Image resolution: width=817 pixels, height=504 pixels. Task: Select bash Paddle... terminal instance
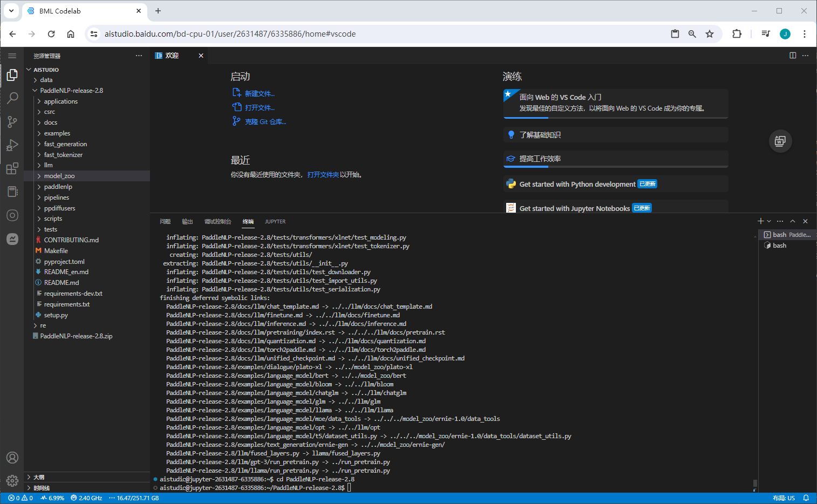point(787,235)
